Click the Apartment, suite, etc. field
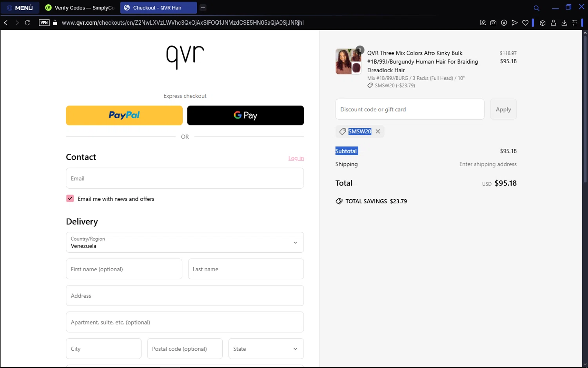This screenshot has width=588, height=368. (x=185, y=322)
